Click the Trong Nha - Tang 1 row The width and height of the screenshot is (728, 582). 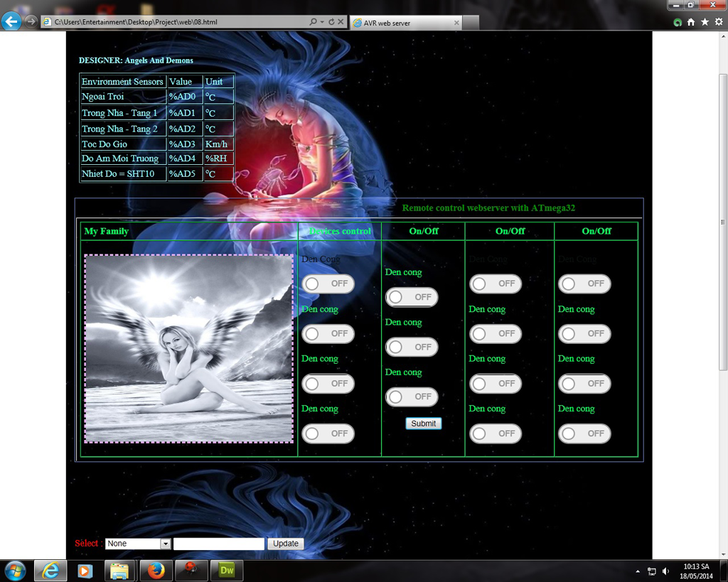click(156, 113)
